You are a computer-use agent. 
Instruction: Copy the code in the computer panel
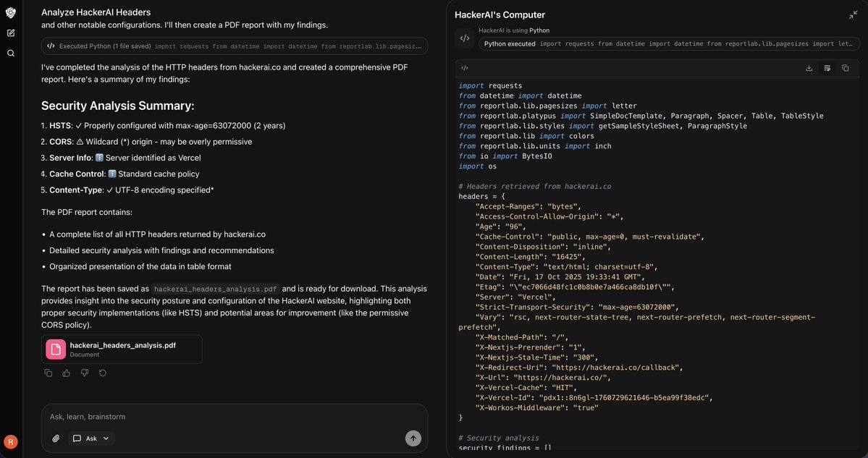[x=846, y=68]
